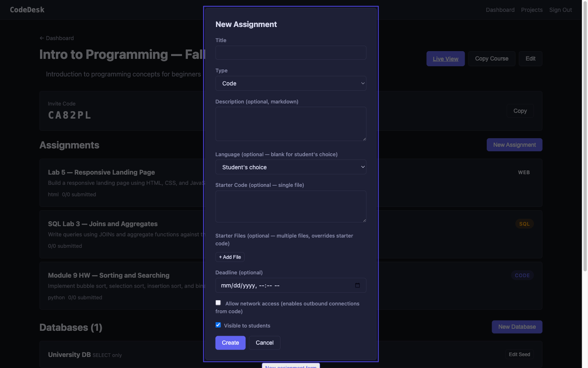Cancel the new assignment form
588x368 pixels.
click(x=265, y=343)
